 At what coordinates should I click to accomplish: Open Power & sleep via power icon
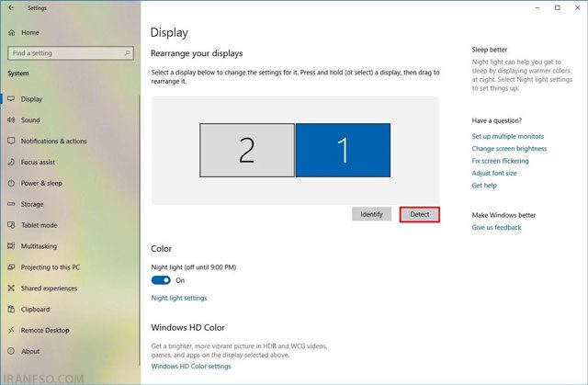coord(11,183)
